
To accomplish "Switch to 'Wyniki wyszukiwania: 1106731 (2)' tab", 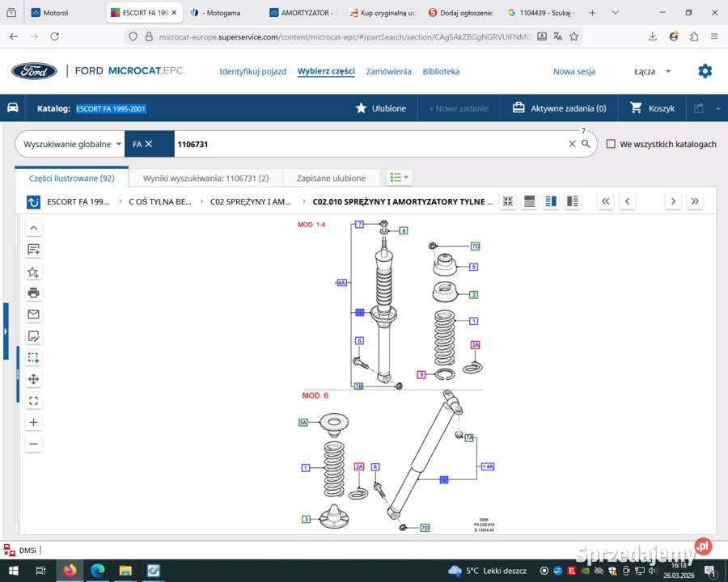I will pyautogui.click(x=205, y=178).
